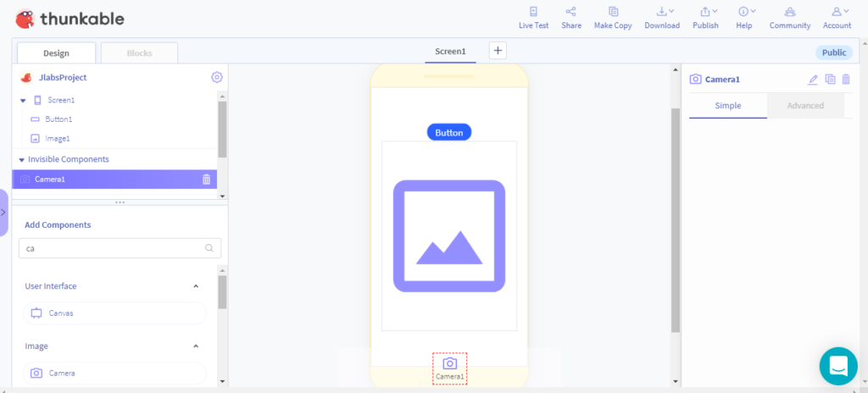
Task: Add a new screen with plus button
Action: (498, 50)
